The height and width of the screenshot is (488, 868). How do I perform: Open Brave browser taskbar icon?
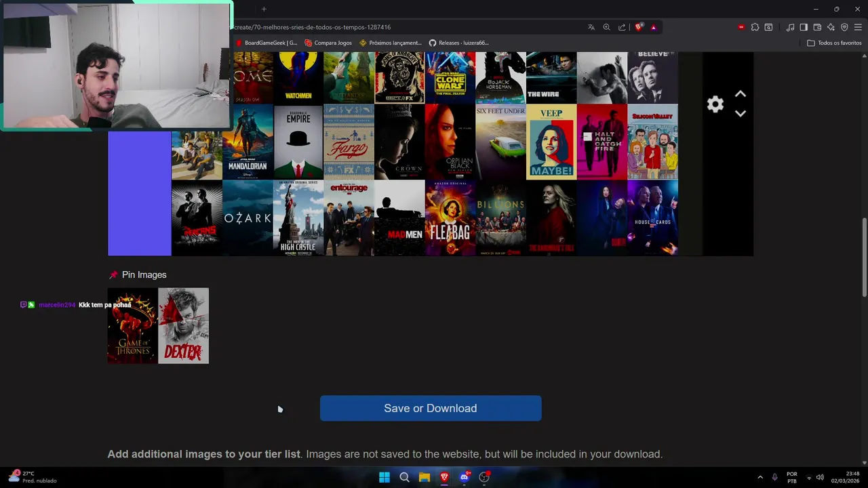tap(444, 477)
